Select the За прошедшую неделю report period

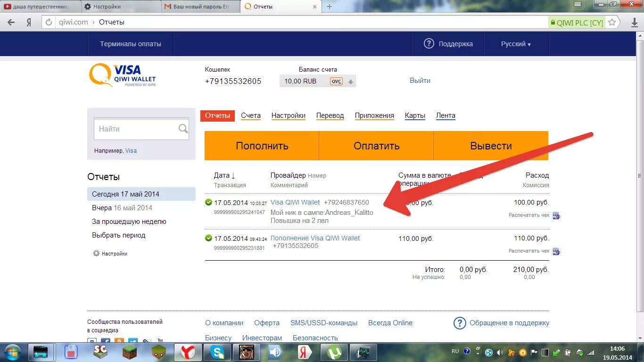point(129,222)
